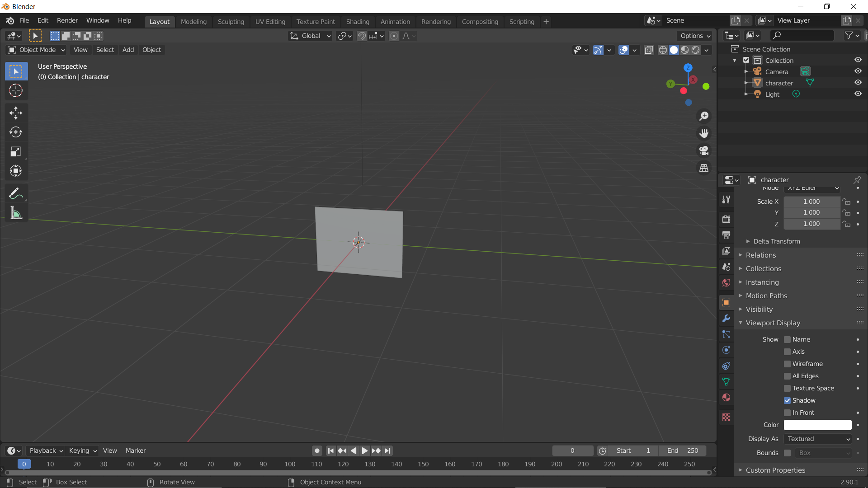Open the Scene properties tab

pyautogui.click(x=726, y=267)
